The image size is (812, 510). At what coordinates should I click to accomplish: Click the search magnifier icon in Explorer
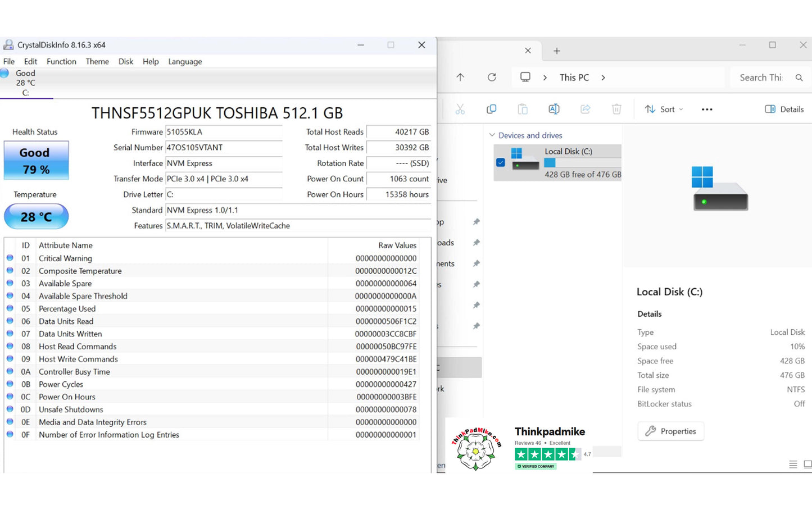tap(799, 78)
